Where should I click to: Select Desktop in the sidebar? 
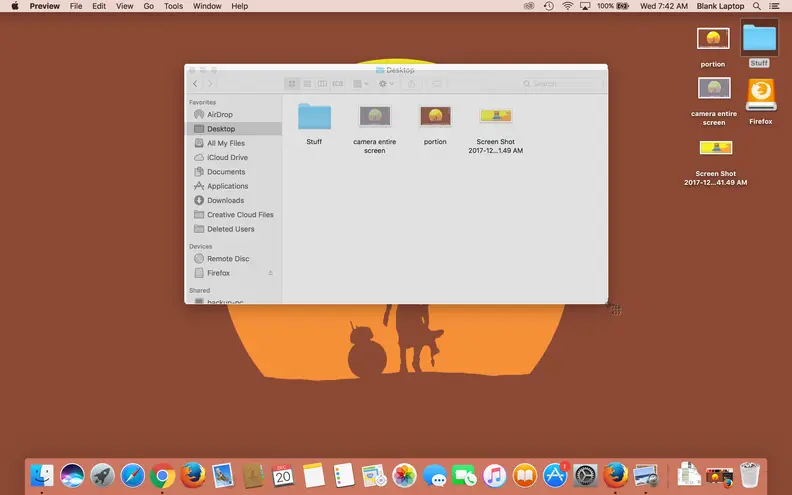(x=233, y=129)
